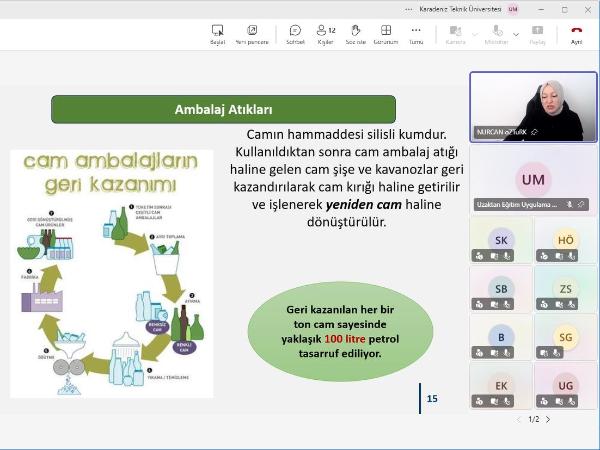Select NURCAN ÖZTÜRK's video tile
The image size is (600, 450).
(533, 106)
